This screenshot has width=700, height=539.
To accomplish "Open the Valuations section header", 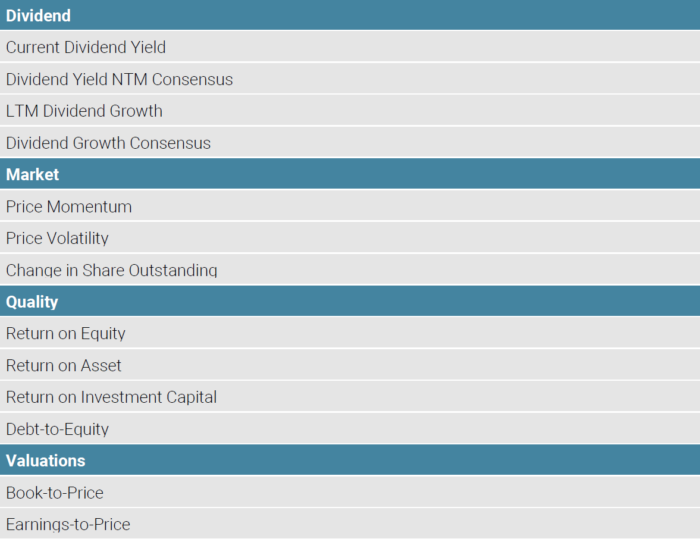I will 45,461.
